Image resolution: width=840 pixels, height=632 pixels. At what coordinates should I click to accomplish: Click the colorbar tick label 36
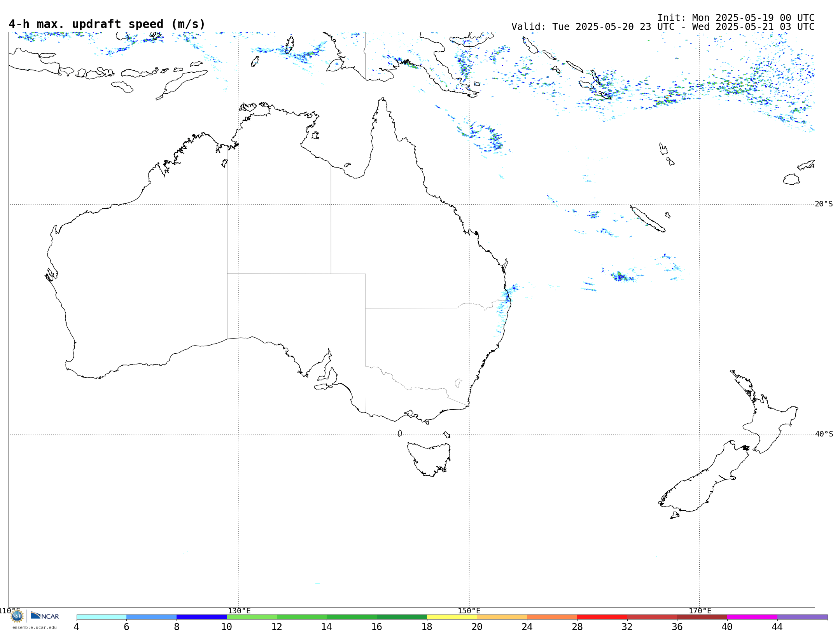click(677, 627)
